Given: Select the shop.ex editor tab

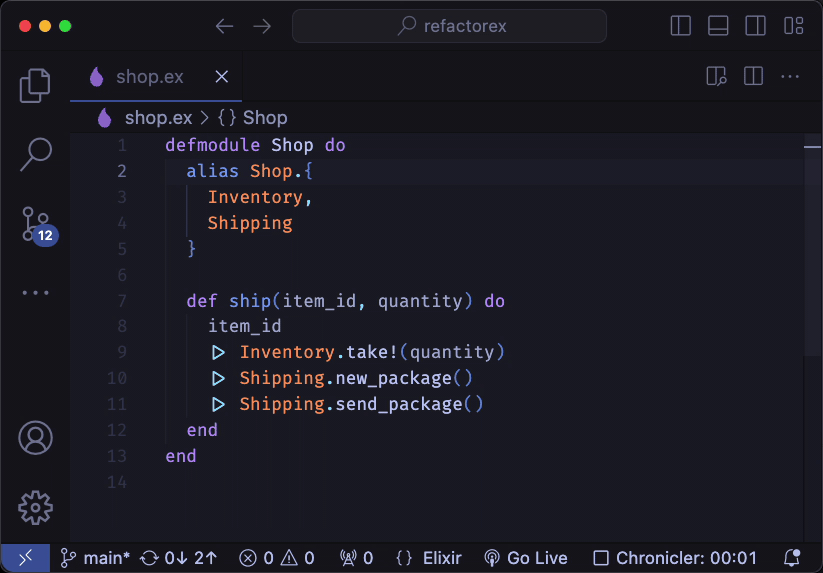Looking at the screenshot, I should (x=149, y=77).
